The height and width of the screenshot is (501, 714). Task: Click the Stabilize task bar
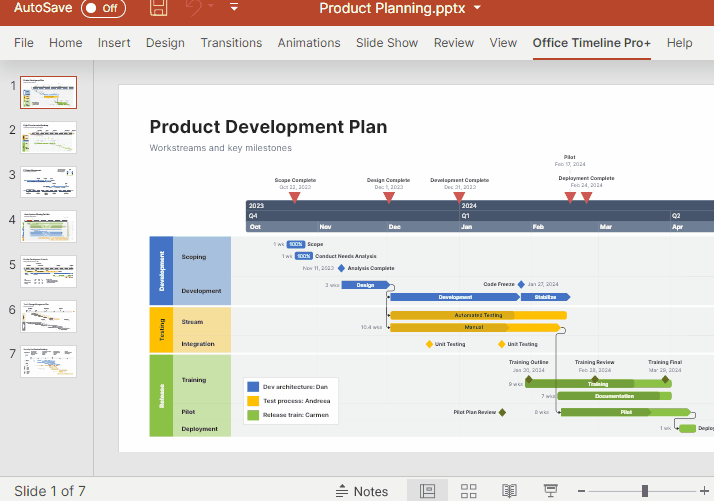coord(545,297)
